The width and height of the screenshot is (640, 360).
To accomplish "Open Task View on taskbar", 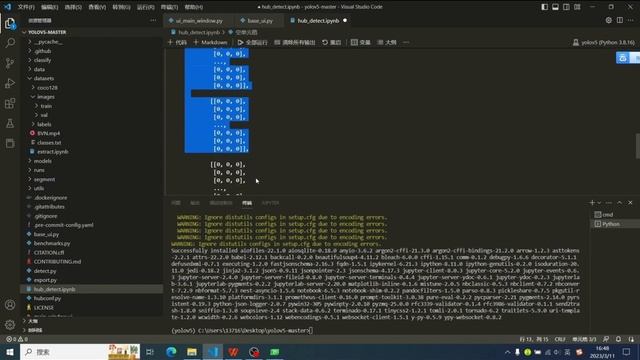I will (150, 352).
